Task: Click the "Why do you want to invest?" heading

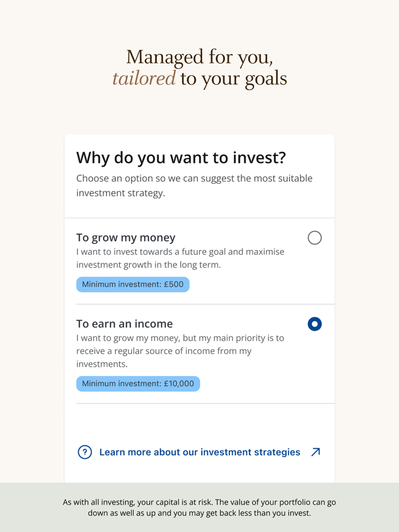Action: click(181, 157)
